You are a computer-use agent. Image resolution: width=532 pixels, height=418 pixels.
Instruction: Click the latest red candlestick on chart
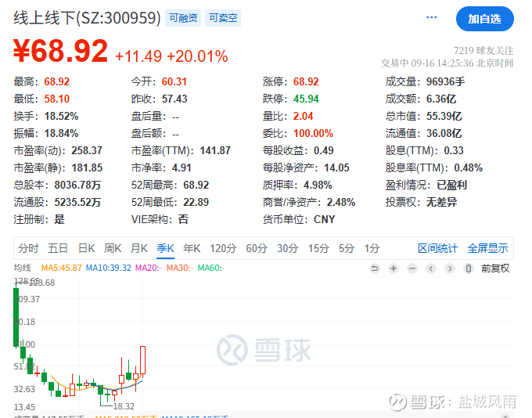click(143, 360)
